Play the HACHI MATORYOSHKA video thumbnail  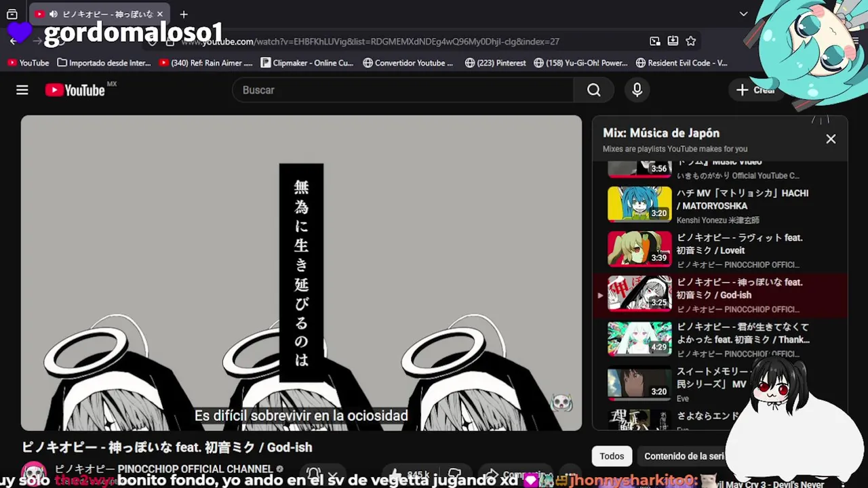[639, 204]
